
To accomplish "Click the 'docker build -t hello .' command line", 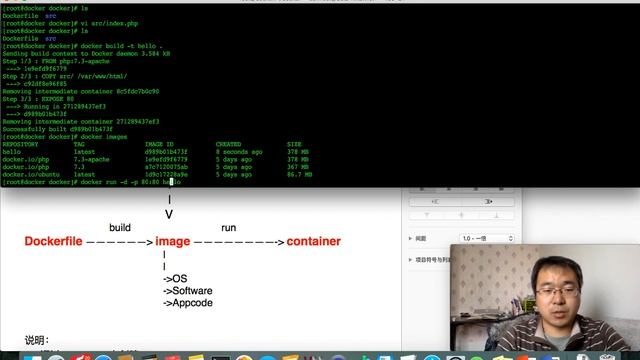I will (121, 46).
